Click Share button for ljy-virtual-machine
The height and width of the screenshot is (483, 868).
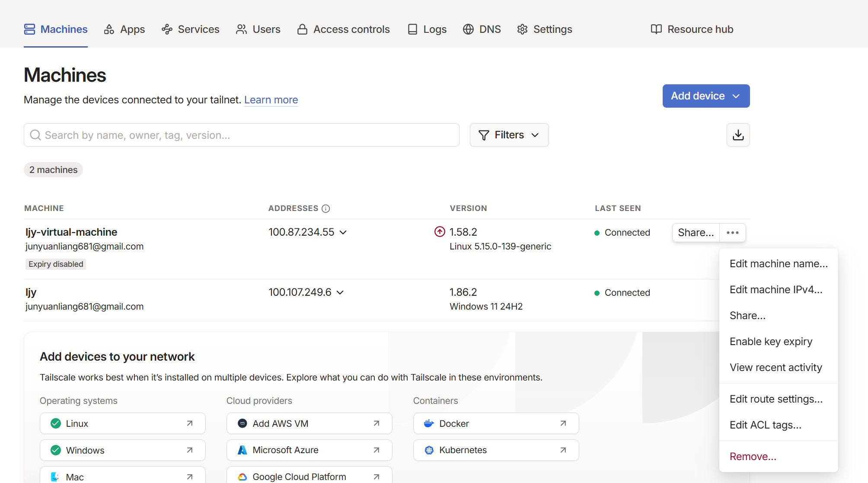coord(696,233)
